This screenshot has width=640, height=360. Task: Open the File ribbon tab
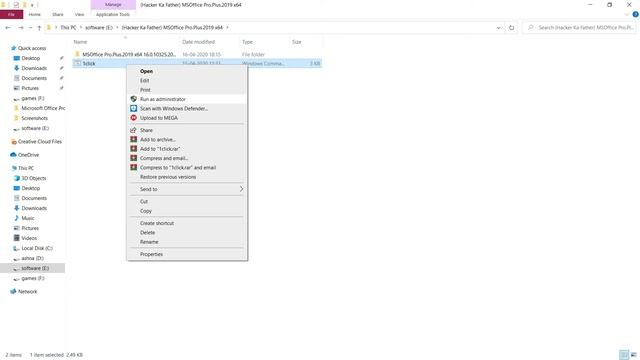click(11, 14)
